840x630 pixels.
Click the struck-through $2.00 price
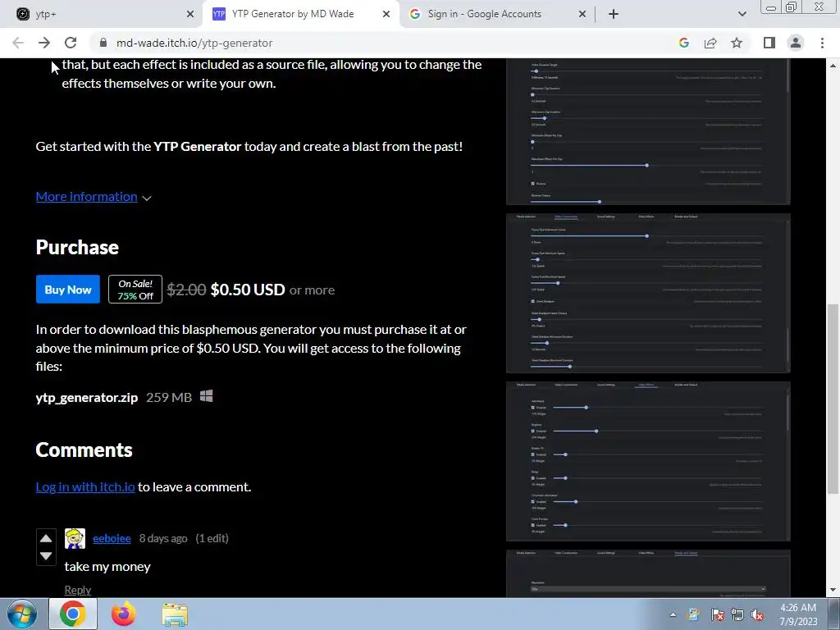[x=186, y=290]
